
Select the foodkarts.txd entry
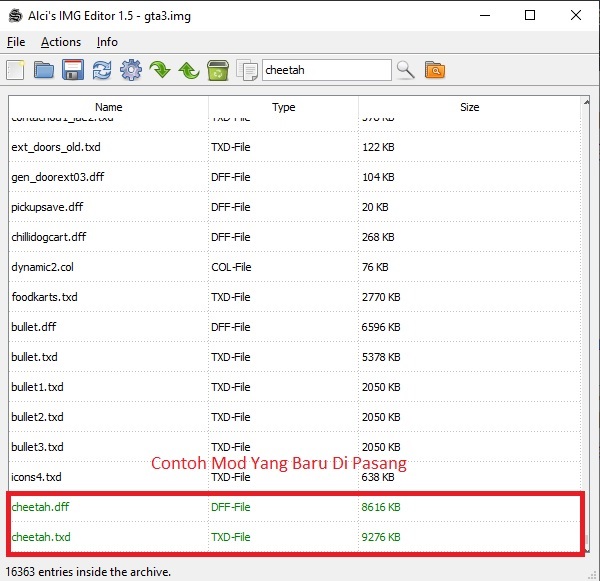coord(295,297)
